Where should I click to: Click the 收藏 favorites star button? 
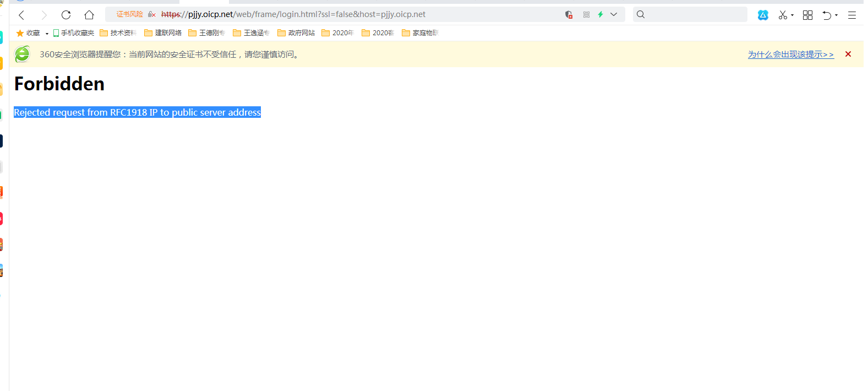[x=28, y=33]
